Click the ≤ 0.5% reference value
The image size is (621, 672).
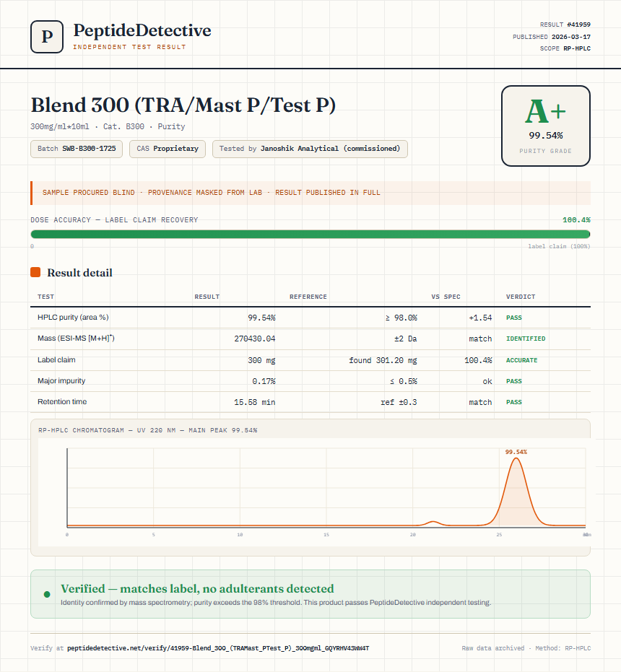(x=404, y=381)
